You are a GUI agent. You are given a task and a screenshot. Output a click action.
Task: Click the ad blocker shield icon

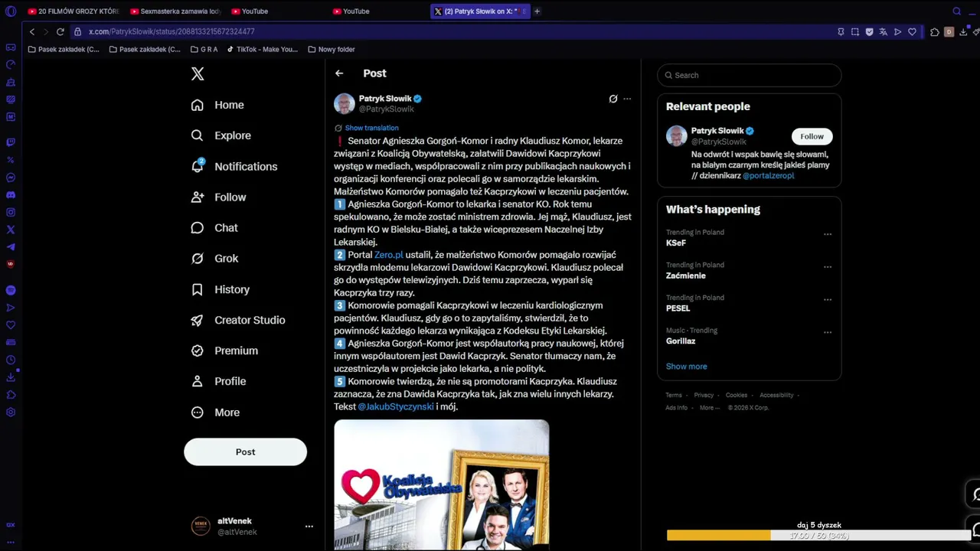click(869, 32)
